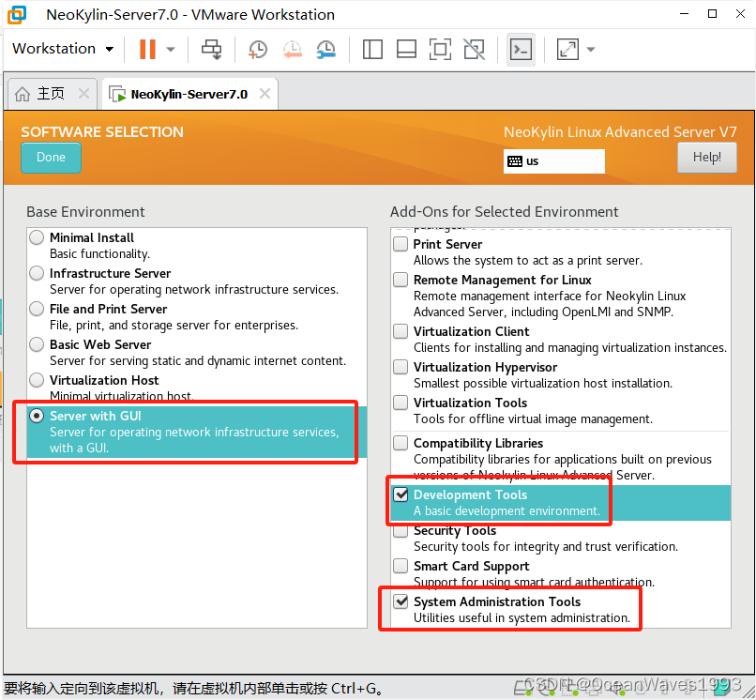Maximize the VMware Workstation window
This screenshot has width=756, height=700.
pos(712,14)
